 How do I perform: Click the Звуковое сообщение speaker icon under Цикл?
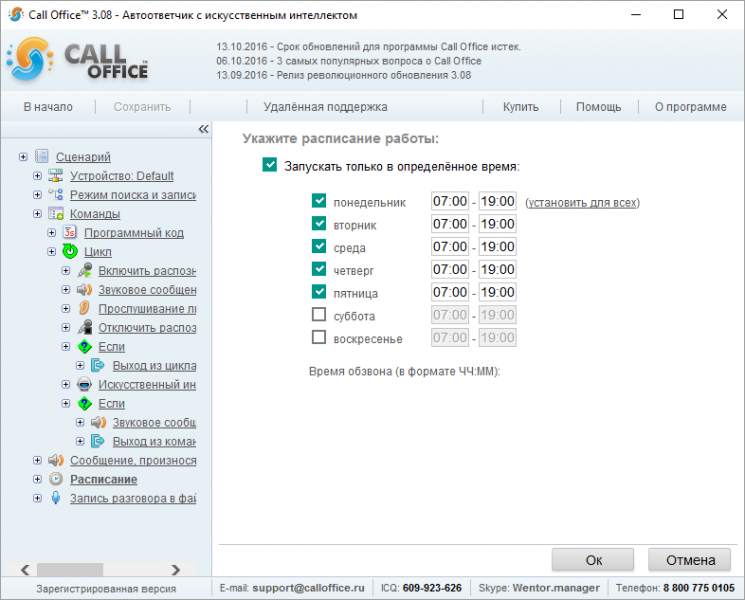85,289
